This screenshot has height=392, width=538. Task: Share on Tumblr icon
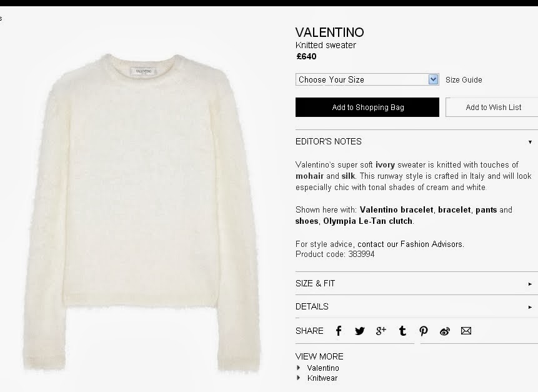[x=402, y=331]
